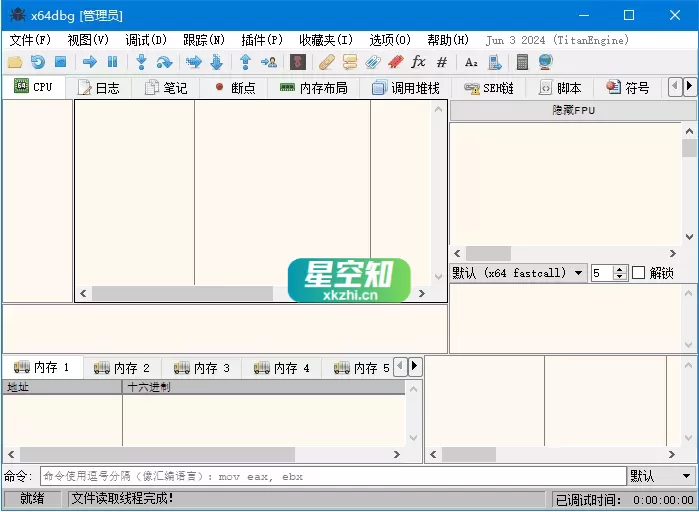Screen dimensions: 699x512
Task: Select the 内存 2 tab
Action: 122,368
